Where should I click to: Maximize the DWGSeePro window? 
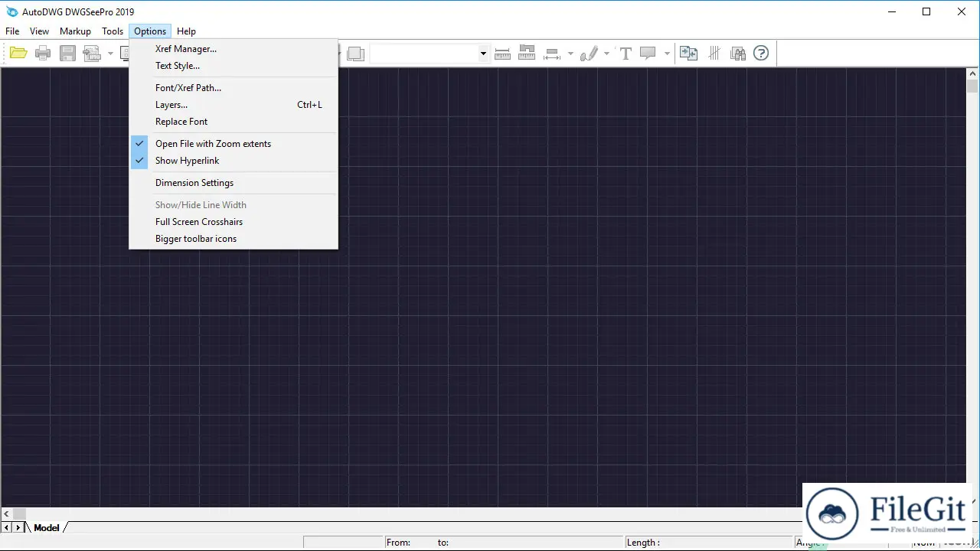[926, 11]
